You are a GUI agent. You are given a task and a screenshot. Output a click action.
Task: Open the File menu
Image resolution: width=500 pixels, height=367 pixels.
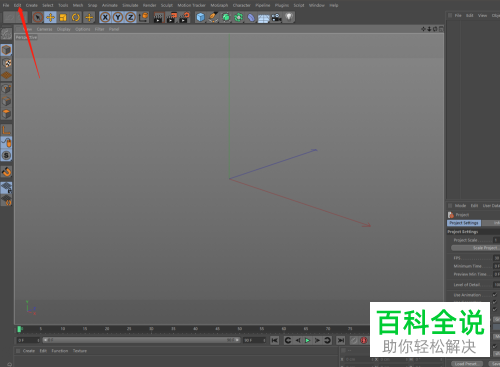pyautogui.click(x=6, y=5)
